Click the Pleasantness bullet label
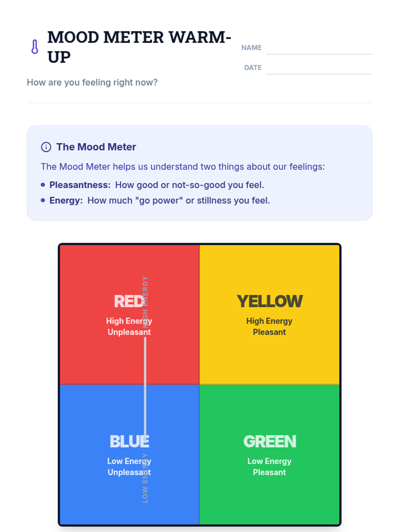Screen dimensions: 399x532 coord(80,185)
